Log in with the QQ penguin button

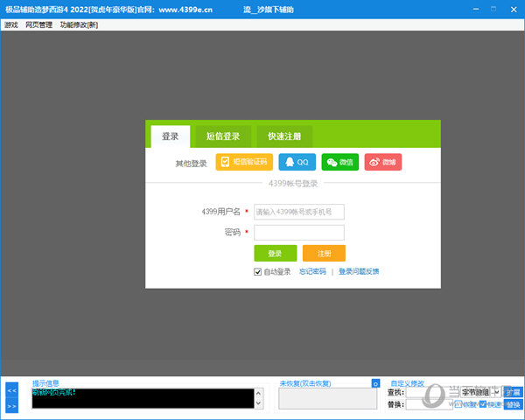(297, 162)
